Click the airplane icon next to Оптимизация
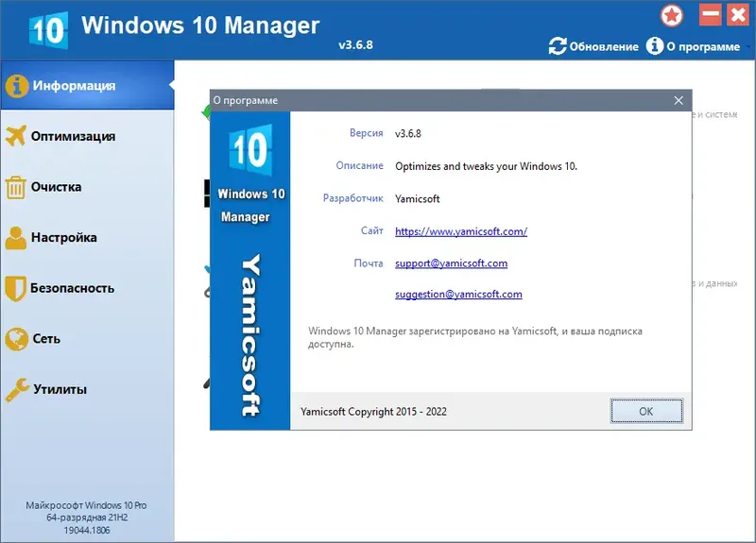756x543 pixels. tap(15, 136)
